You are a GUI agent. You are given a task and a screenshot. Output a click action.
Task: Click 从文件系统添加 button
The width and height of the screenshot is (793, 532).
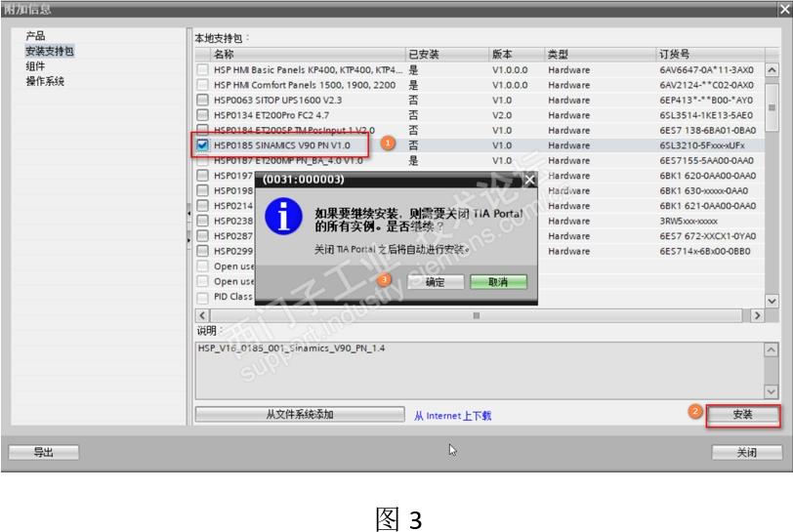coord(300,415)
